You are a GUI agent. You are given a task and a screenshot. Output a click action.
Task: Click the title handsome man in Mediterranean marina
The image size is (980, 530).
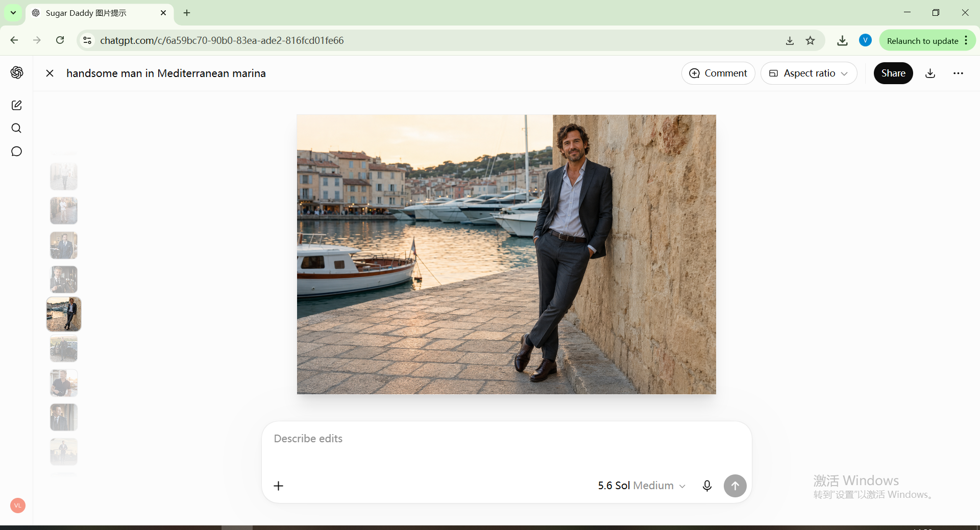(x=166, y=73)
